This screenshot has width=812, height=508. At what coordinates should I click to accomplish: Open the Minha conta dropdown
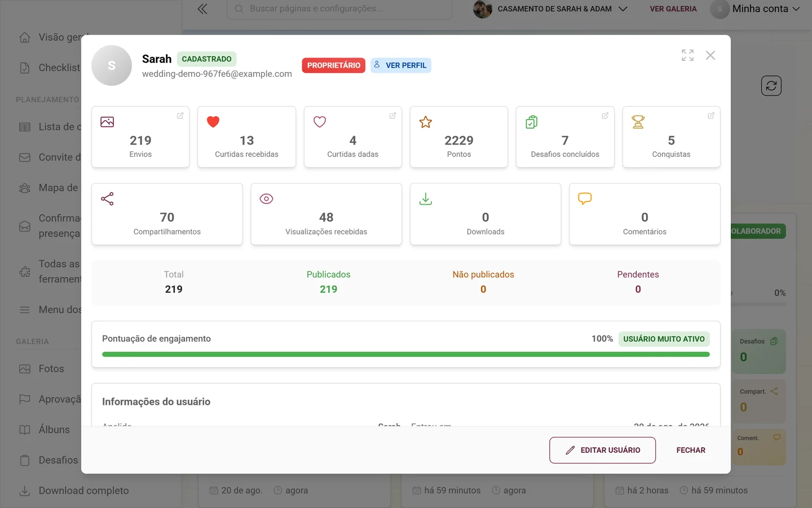[x=756, y=9]
